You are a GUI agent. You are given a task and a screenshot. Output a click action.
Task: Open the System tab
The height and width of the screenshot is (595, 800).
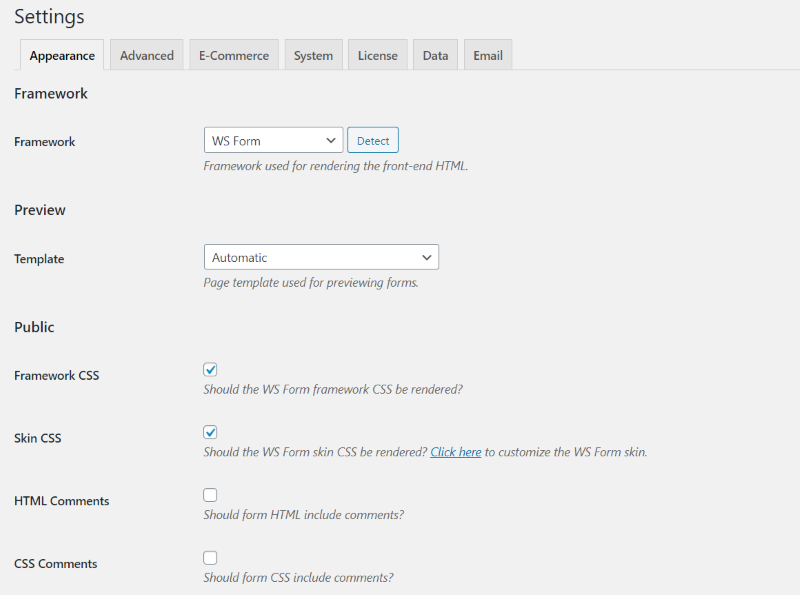313,55
